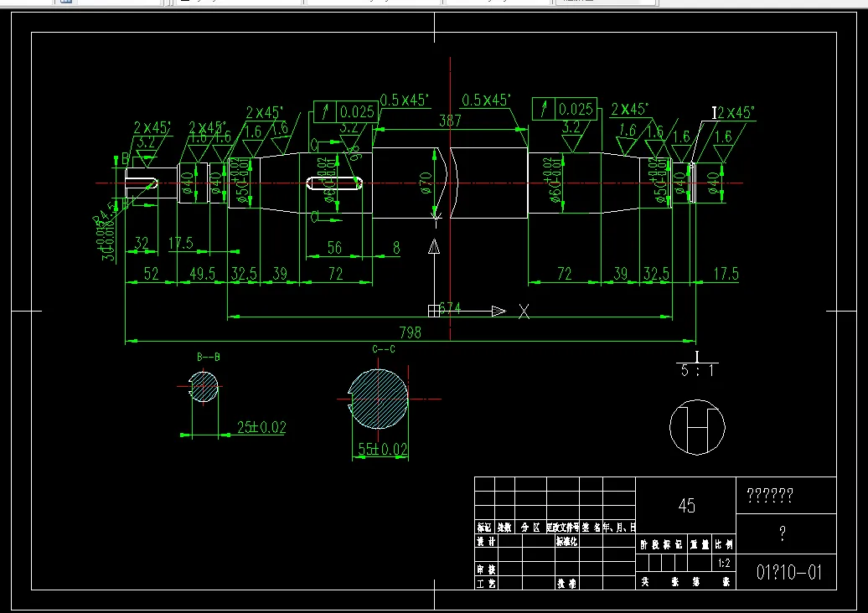Select the B-B hatched cross-section view

point(203,387)
